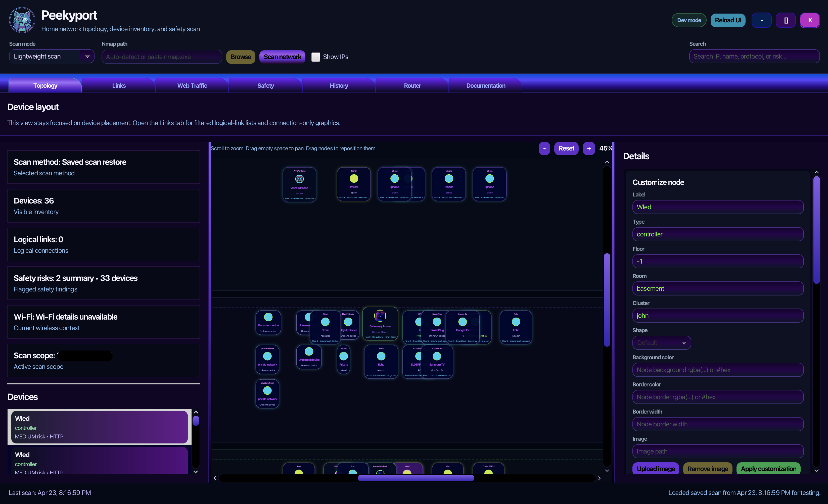
Task: Click the canvas vertical scrollbar thumb
Action: [x=607, y=300]
